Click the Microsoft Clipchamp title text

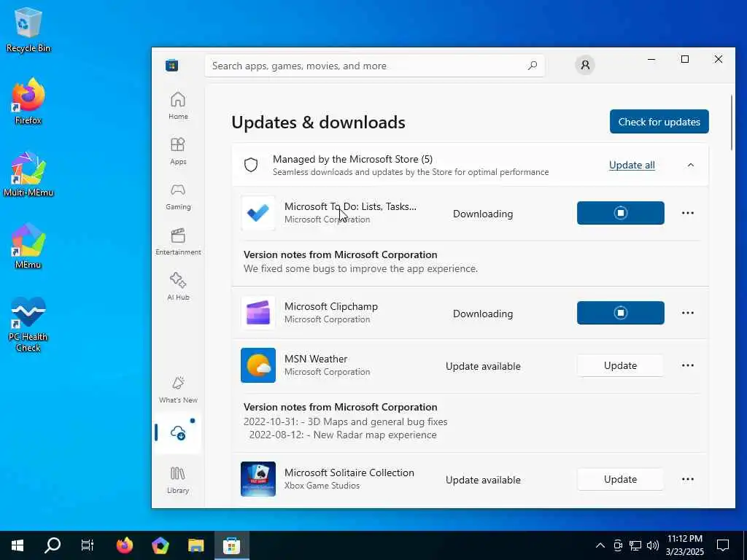[331, 307]
